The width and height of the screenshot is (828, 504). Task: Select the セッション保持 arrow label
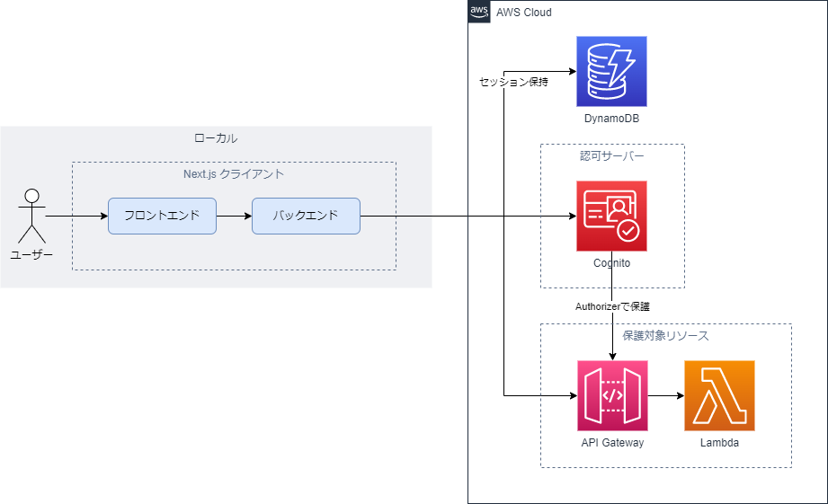[x=514, y=82]
